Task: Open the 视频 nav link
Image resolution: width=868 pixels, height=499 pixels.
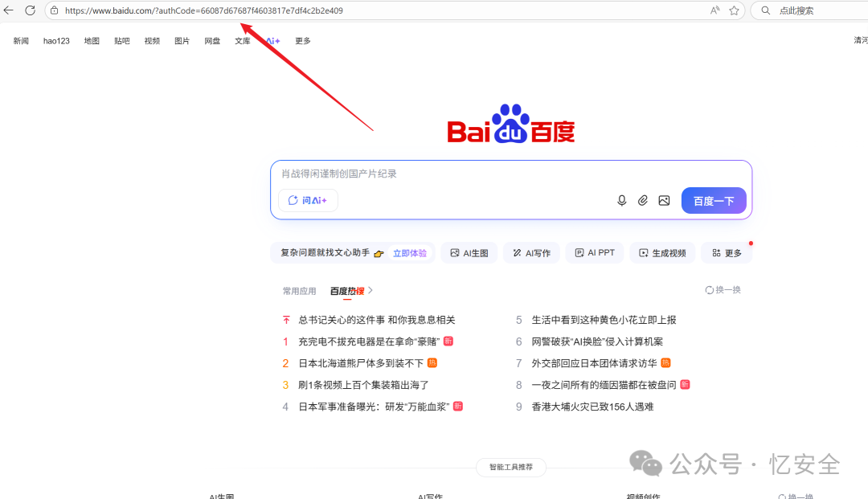Action: pyautogui.click(x=152, y=41)
